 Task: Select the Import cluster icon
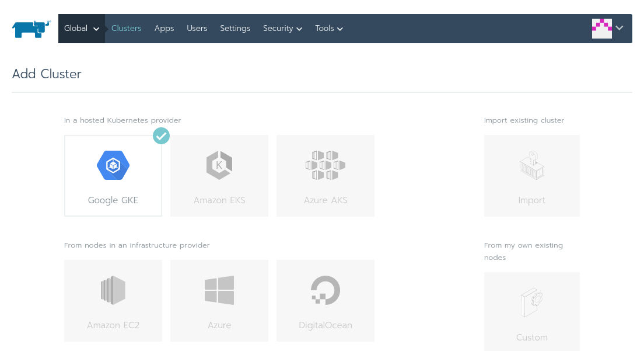(x=532, y=165)
